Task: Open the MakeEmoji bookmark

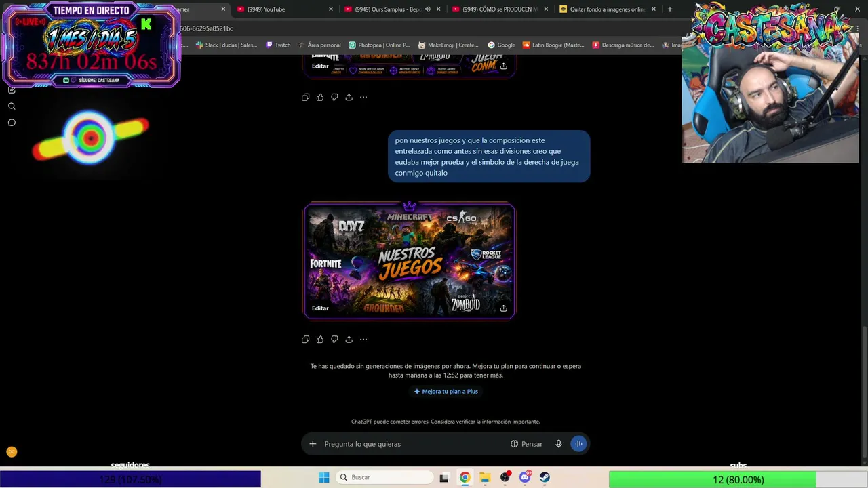Action: click(x=448, y=45)
